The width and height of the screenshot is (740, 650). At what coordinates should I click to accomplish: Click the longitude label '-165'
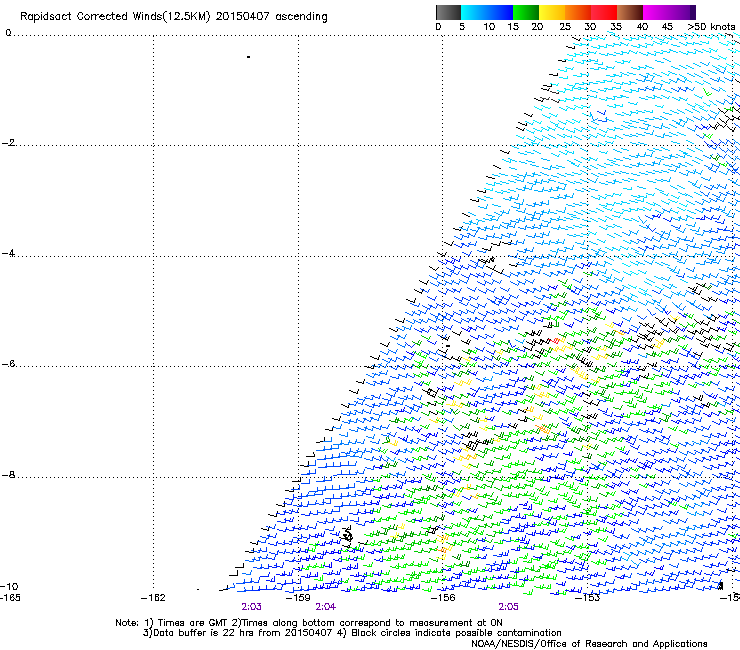(x=10, y=598)
